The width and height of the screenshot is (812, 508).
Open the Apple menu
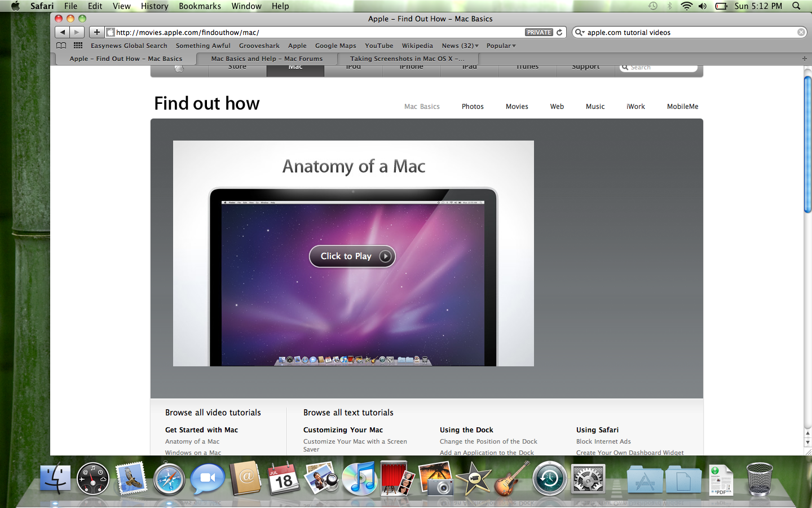[x=15, y=6]
